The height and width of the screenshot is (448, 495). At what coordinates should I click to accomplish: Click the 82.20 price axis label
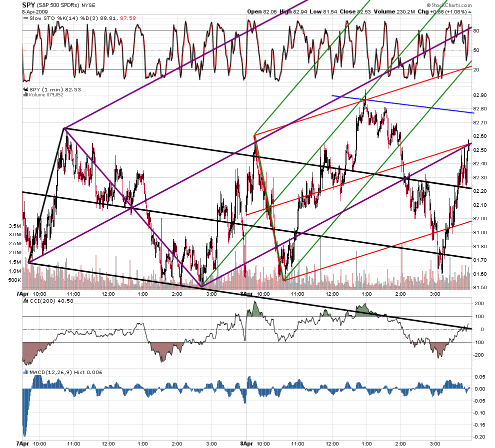[480, 191]
